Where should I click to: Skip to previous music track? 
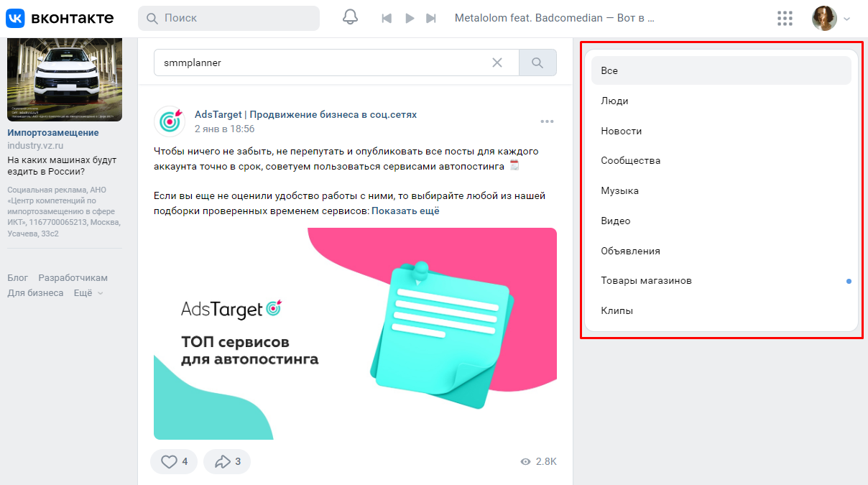click(x=387, y=19)
